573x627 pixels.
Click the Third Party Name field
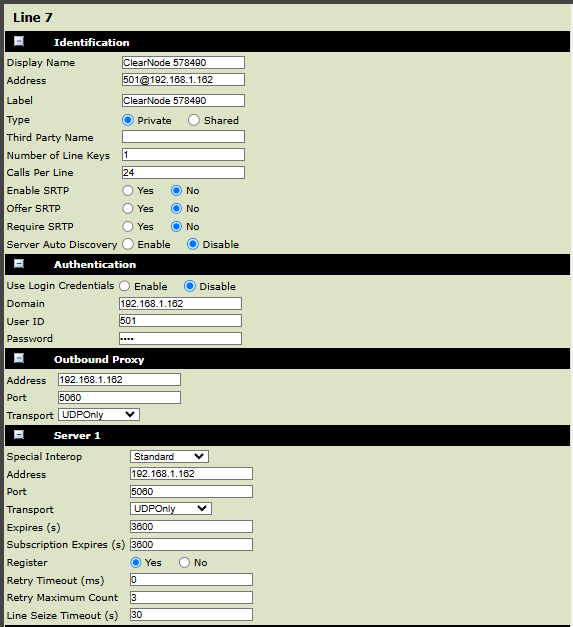tap(183, 137)
